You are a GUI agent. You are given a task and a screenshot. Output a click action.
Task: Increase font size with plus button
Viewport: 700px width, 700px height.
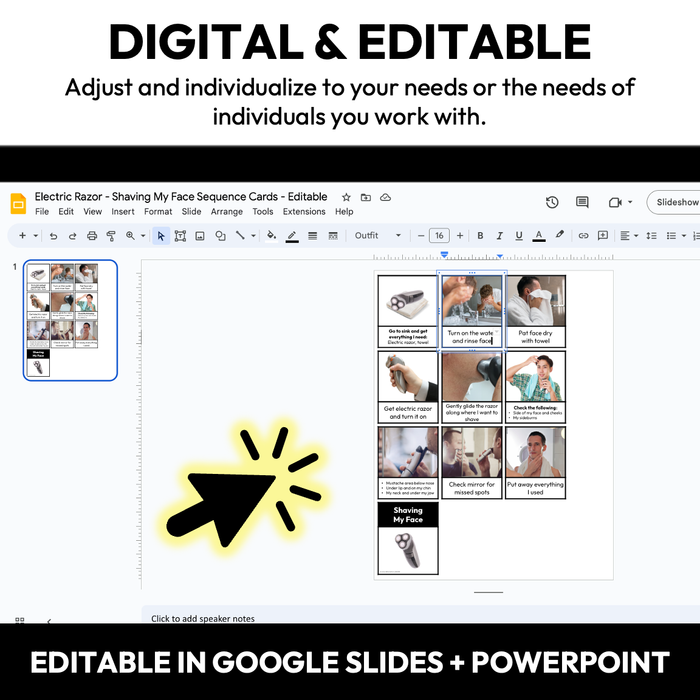[x=460, y=236]
